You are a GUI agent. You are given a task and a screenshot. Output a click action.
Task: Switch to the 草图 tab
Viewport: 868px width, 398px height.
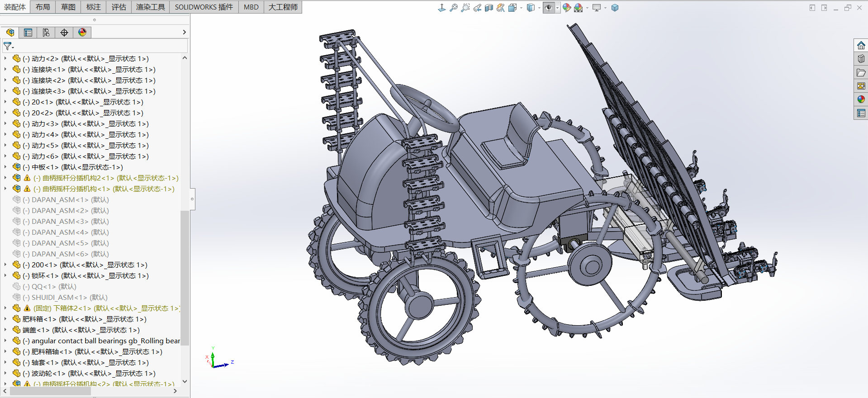[x=68, y=7]
